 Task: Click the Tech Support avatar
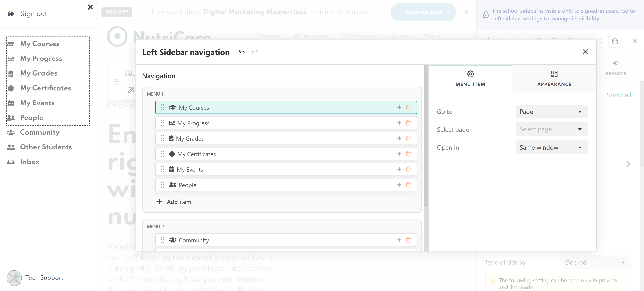tap(14, 278)
